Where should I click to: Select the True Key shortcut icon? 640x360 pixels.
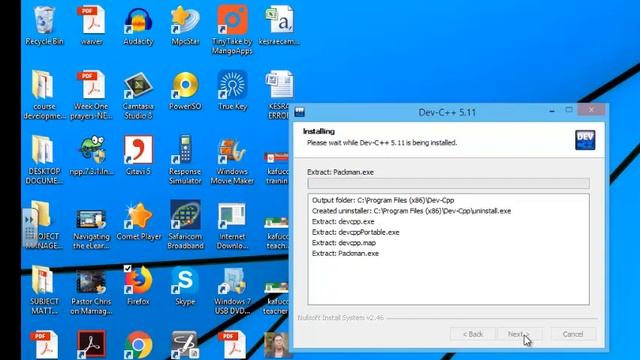coord(232,91)
